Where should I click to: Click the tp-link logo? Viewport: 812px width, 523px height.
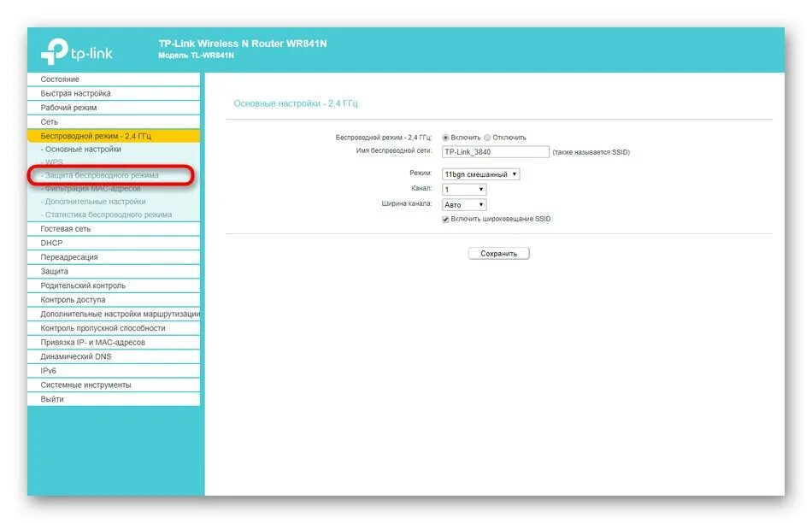(76, 52)
